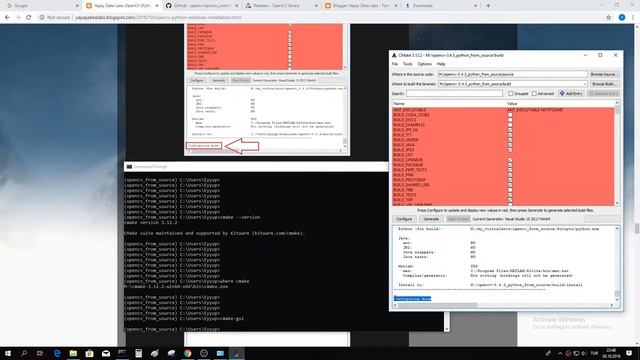The width and height of the screenshot is (640, 360).
Task: Switch to the CMake app in the taskbar
Action: click(x=236, y=353)
